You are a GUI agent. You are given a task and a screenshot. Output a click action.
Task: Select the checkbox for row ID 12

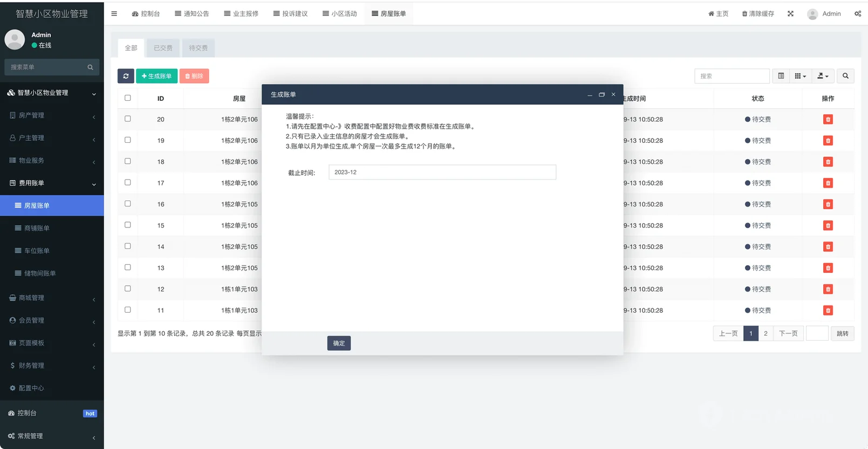tap(128, 289)
